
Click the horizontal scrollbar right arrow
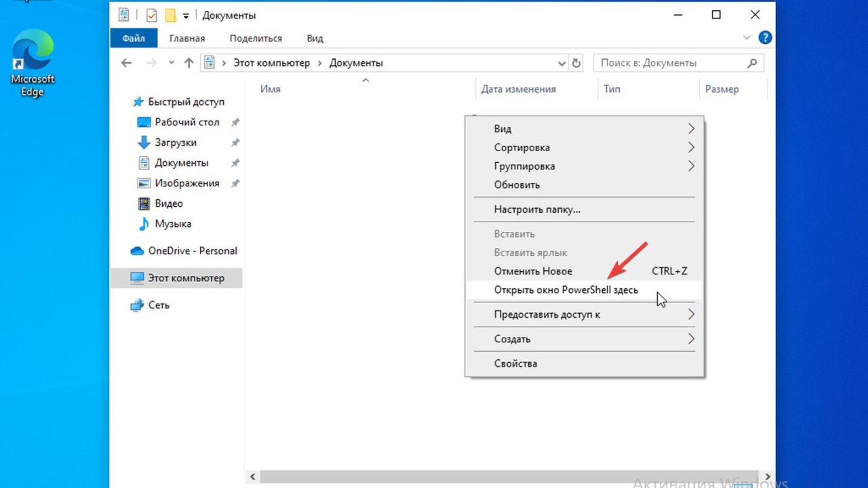(768, 476)
